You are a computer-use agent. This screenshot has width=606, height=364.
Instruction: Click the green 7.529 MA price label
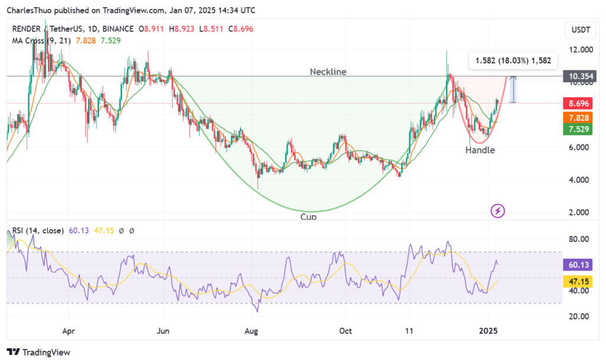[578, 129]
